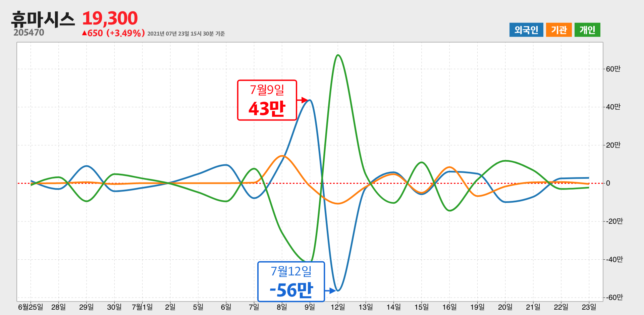Click the 14일 x-axis label

coord(393,307)
